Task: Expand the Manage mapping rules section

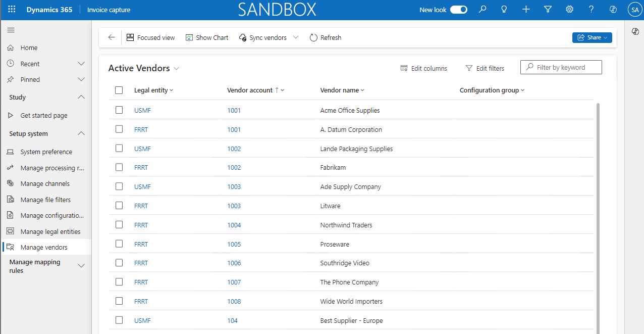Action: point(81,265)
